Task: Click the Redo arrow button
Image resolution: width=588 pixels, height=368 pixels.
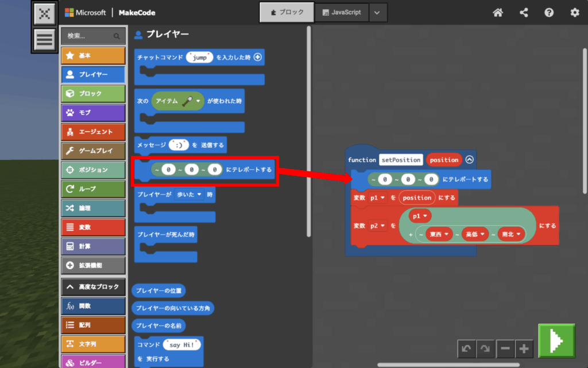Action: pos(486,348)
